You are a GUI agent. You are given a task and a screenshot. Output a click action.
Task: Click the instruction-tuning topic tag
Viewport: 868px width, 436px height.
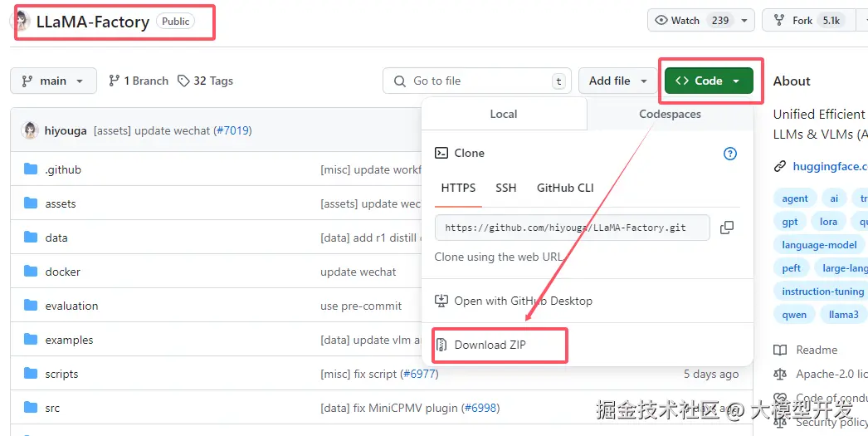[821, 291]
